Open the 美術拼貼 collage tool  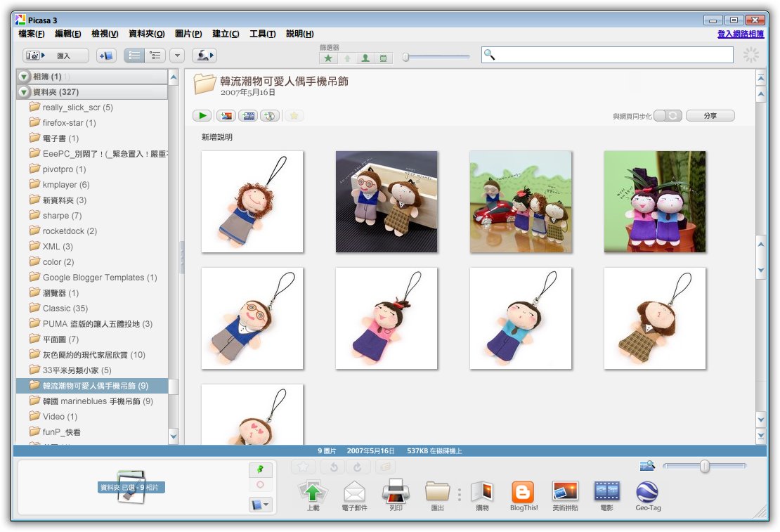[x=564, y=492]
